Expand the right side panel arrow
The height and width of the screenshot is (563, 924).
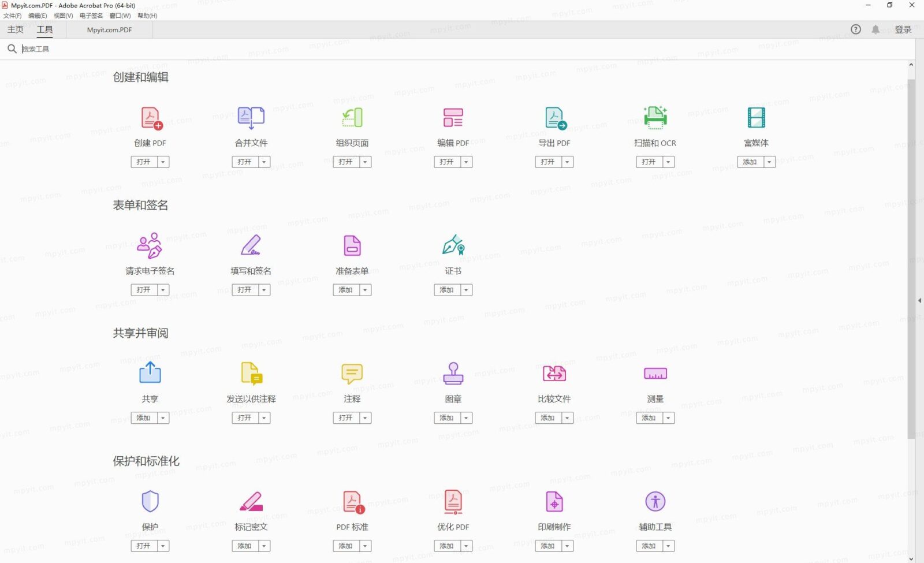click(919, 300)
